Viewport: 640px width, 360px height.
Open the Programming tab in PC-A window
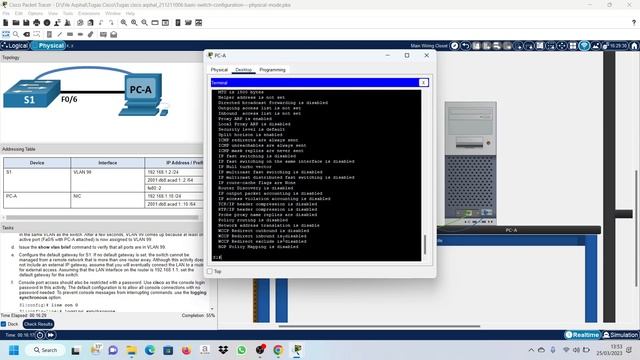(x=272, y=70)
